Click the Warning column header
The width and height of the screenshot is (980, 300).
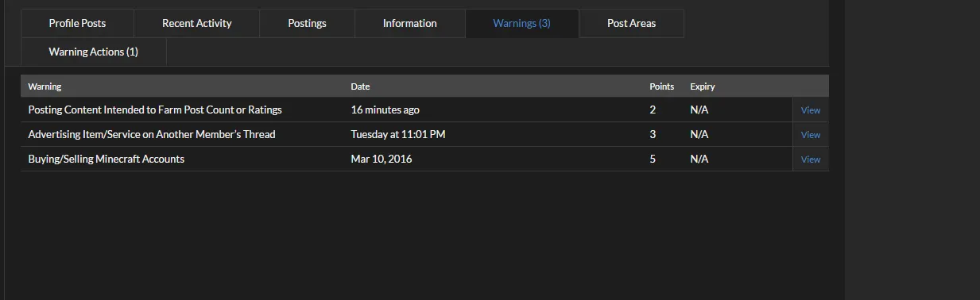point(45,87)
